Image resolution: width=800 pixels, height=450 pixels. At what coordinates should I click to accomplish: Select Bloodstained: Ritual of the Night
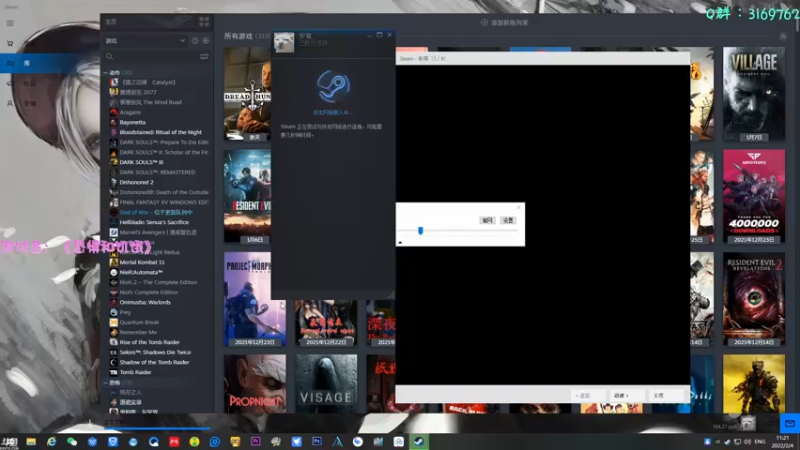160,132
